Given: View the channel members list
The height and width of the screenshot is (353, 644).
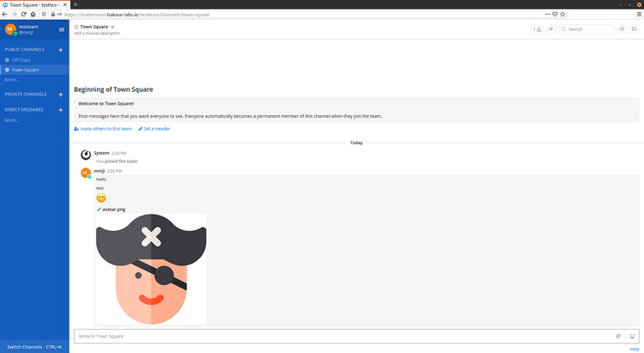Looking at the screenshot, I should pyautogui.click(x=537, y=29).
